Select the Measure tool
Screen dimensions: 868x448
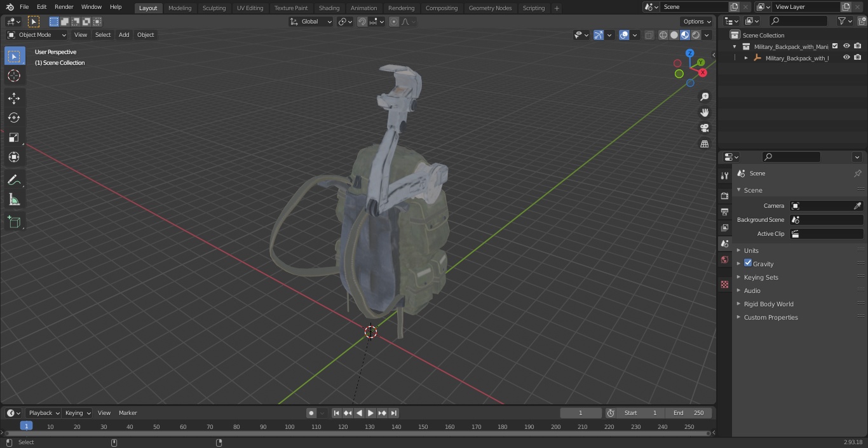(x=14, y=200)
